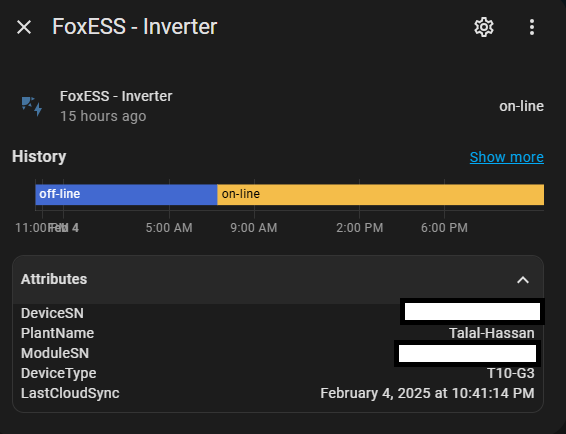This screenshot has width=566, height=434.
Task: Select the PlantName value Talal-Hassan
Action: (492, 333)
